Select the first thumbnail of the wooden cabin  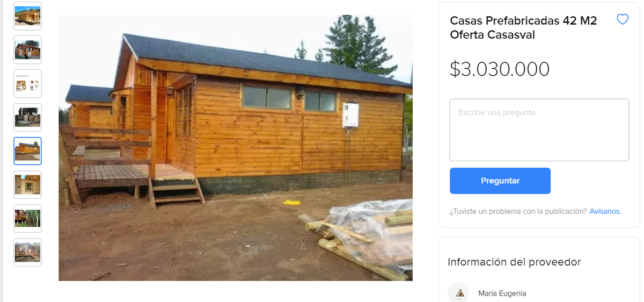(27, 16)
